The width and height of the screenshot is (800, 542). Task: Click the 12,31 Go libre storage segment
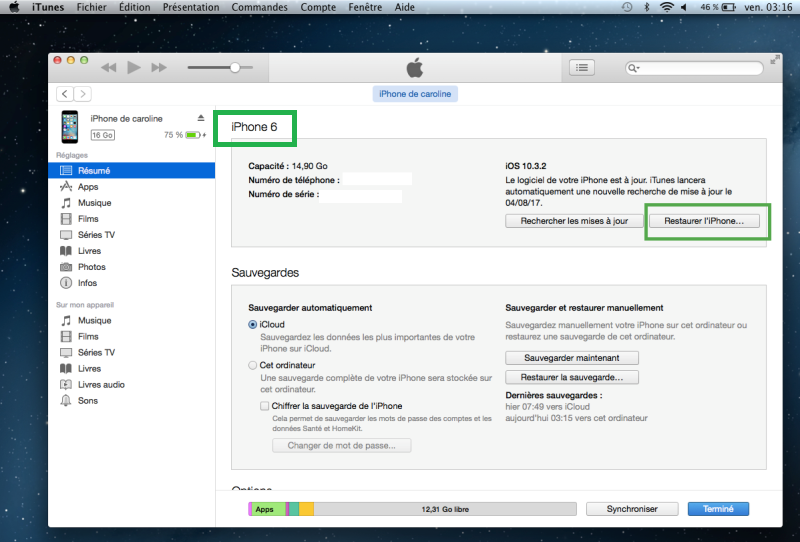click(445, 509)
